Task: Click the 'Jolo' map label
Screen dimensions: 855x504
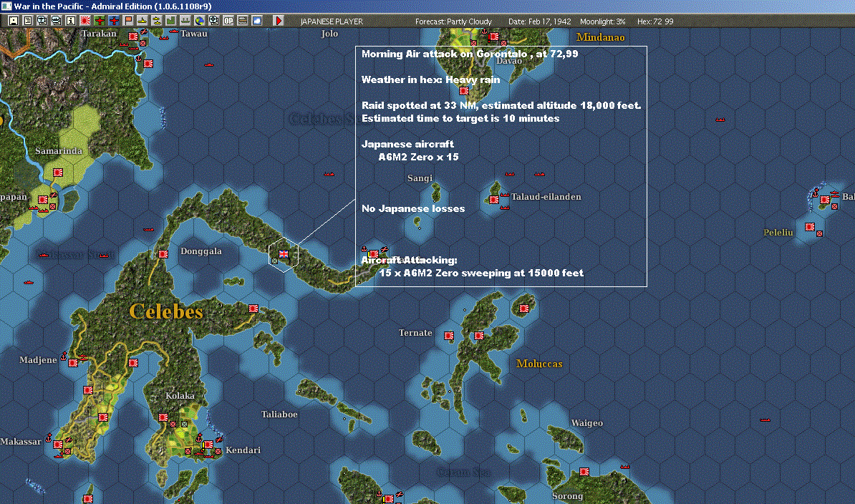Action: pos(329,34)
